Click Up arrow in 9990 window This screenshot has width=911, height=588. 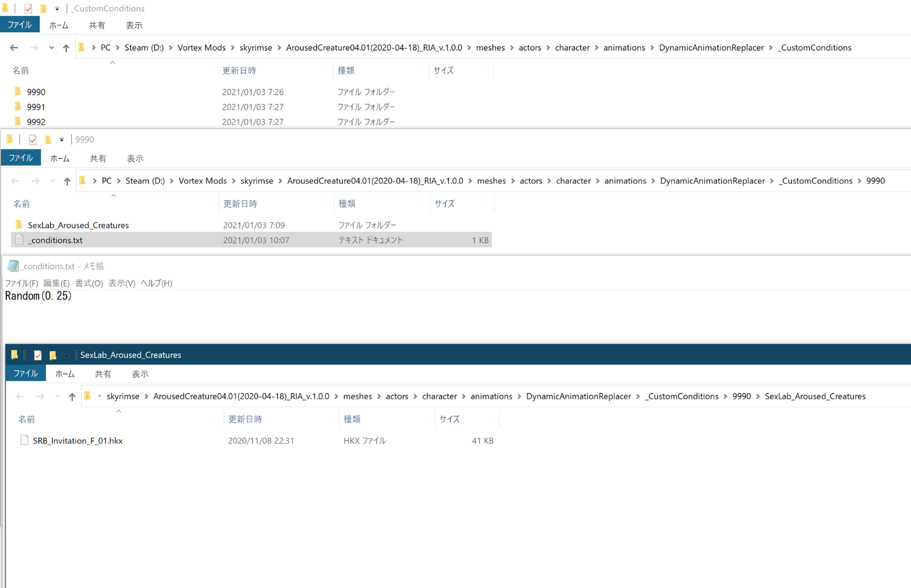click(x=67, y=181)
